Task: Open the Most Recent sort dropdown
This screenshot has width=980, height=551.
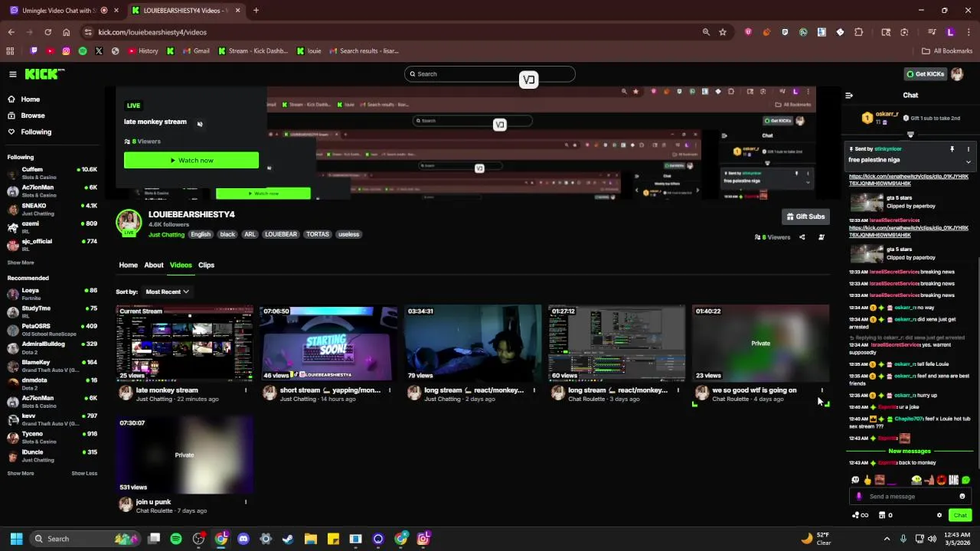Action: (x=167, y=292)
